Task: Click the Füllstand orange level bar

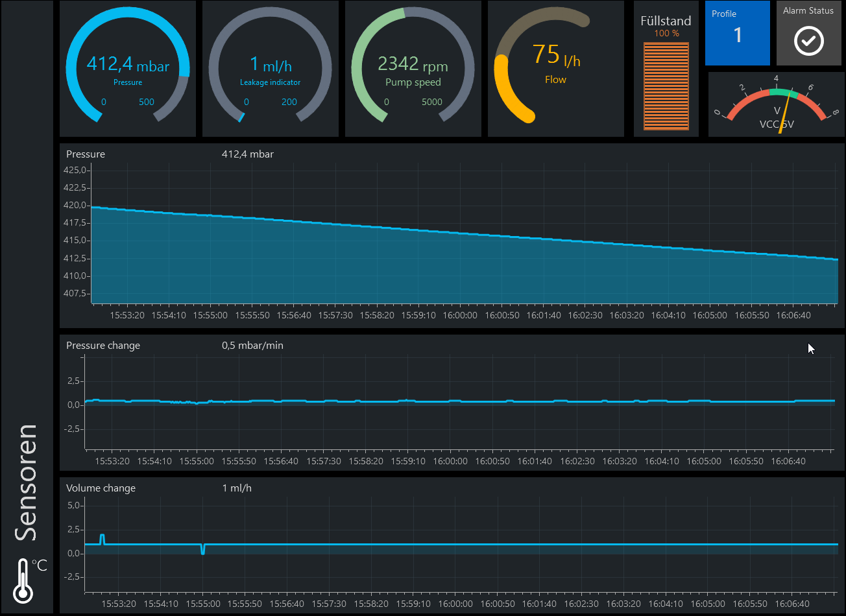Action: (x=666, y=86)
